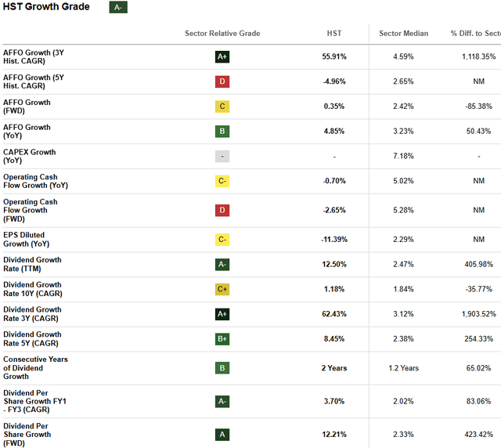501x448 pixels.
Task: Select the 7.18% sector median value
Action: (404, 156)
